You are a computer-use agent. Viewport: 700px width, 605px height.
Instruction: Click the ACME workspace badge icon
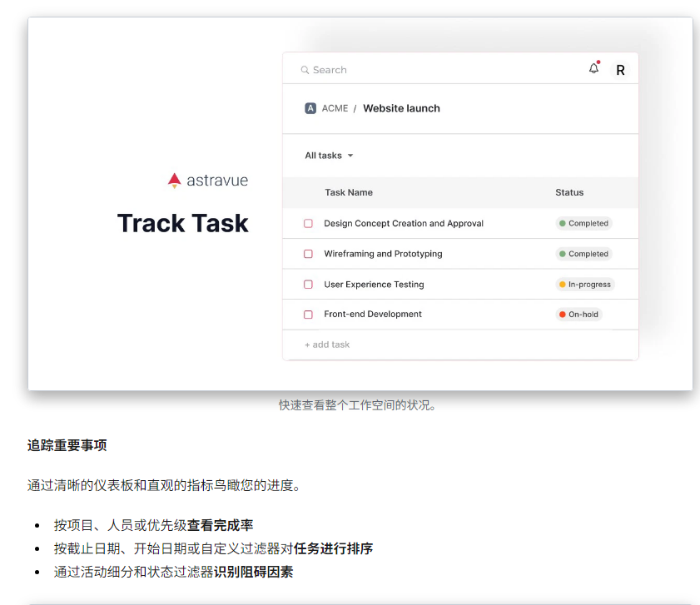click(x=310, y=108)
